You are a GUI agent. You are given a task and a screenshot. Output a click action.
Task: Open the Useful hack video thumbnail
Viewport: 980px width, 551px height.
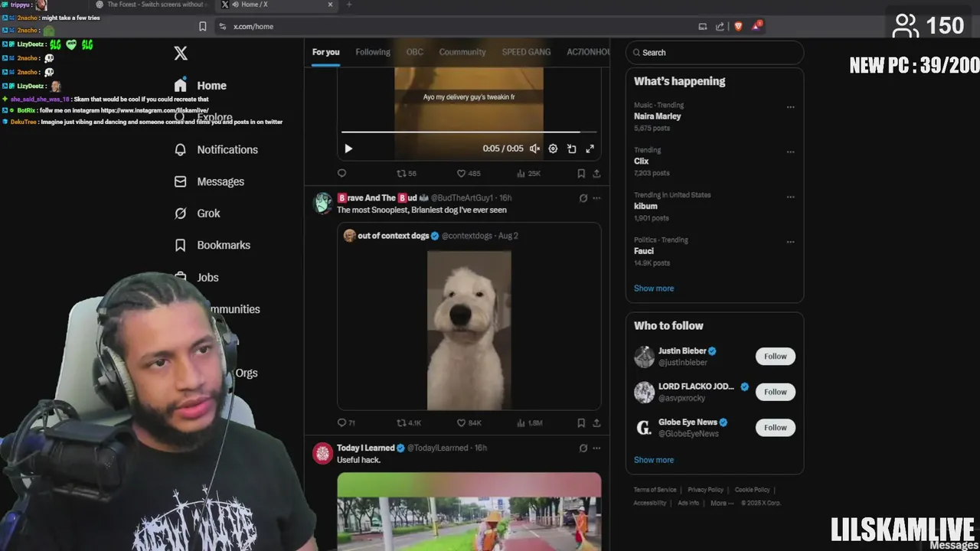(469, 511)
